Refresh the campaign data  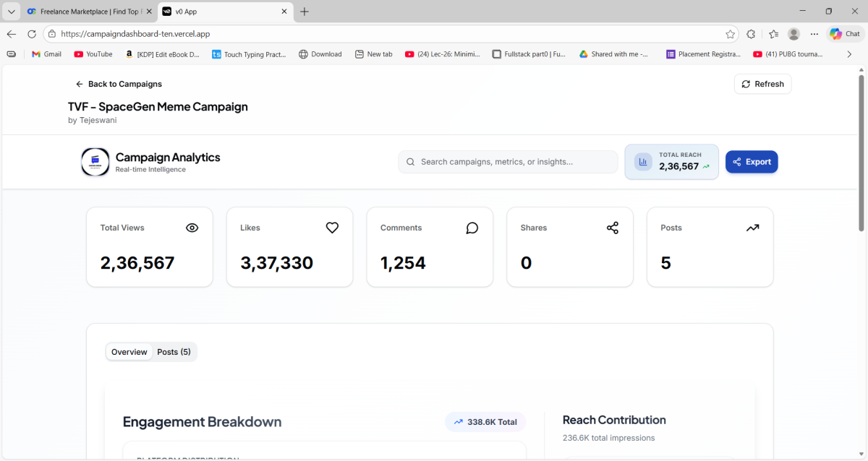[x=762, y=84]
